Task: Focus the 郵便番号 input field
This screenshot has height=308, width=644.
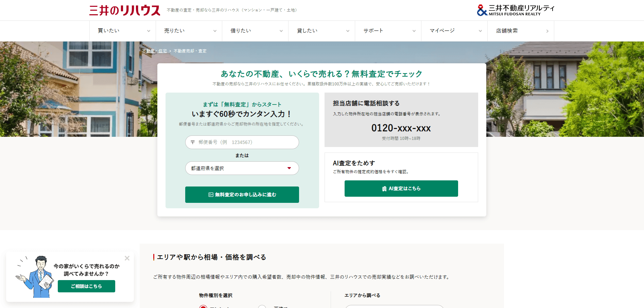Action: click(242, 142)
